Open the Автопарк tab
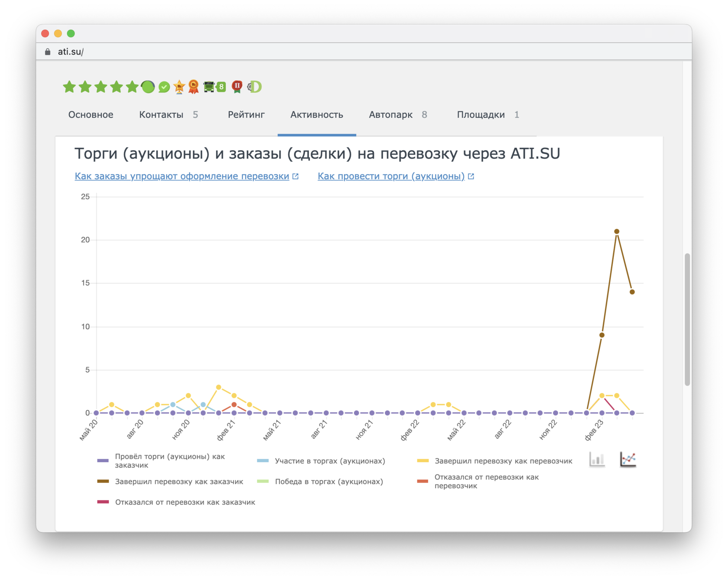 tap(398, 115)
